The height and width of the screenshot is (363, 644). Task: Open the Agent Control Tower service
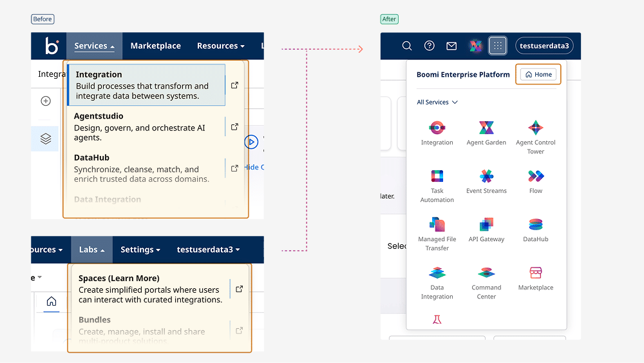click(x=535, y=128)
